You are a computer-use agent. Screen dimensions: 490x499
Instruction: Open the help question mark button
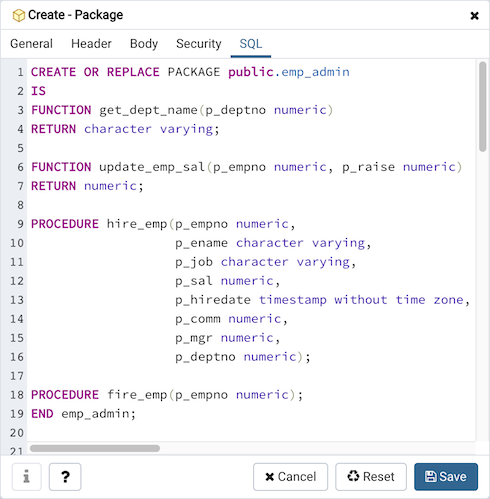tap(65, 477)
